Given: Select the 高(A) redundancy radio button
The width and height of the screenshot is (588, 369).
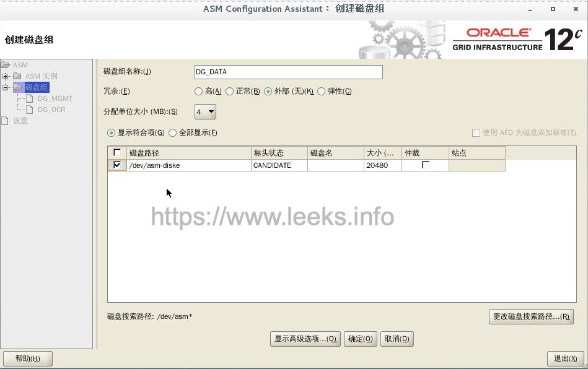Looking at the screenshot, I should pyautogui.click(x=198, y=92).
